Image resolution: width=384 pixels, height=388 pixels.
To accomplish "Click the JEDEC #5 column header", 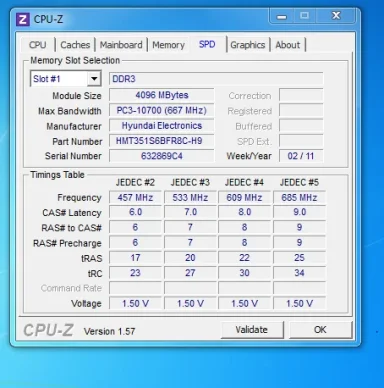I will (x=299, y=183).
